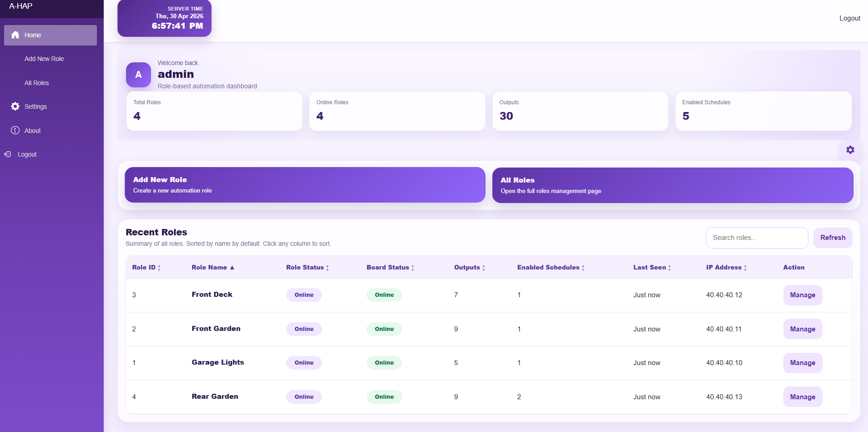Open Add New Role in sidebar

coord(44,59)
